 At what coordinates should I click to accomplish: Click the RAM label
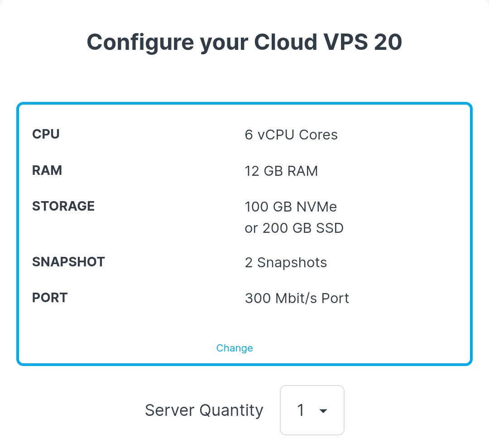click(47, 170)
